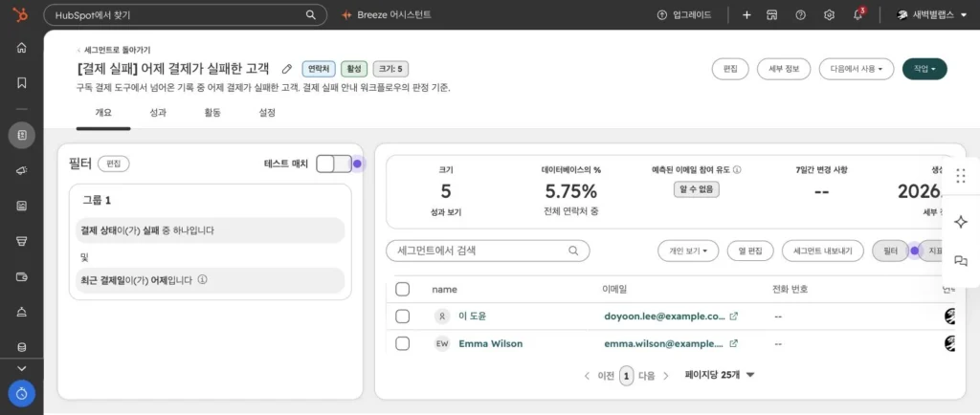Click the magnifier in 세그먼트에서 검색 box
Viewport: 980px width, 415px height.
(x=573, y=251)
